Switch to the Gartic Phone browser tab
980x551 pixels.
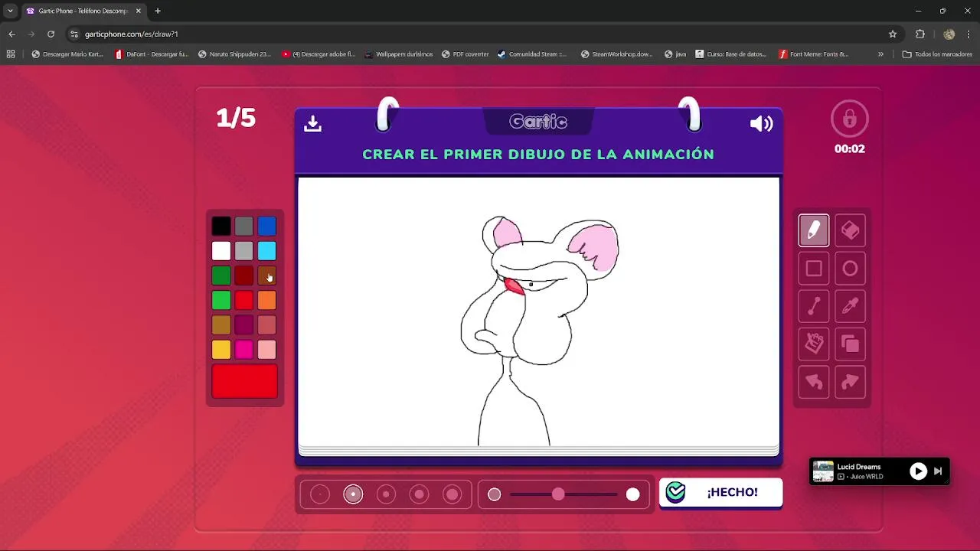pos(83,11)
